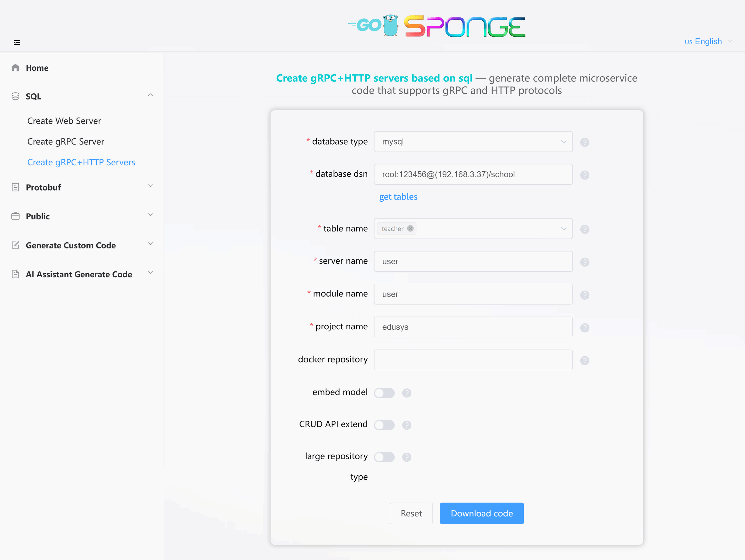Collapse the sidebar with the hamburger icon
The height and width of the screenshot is (560, 745).
pos(17,42)
